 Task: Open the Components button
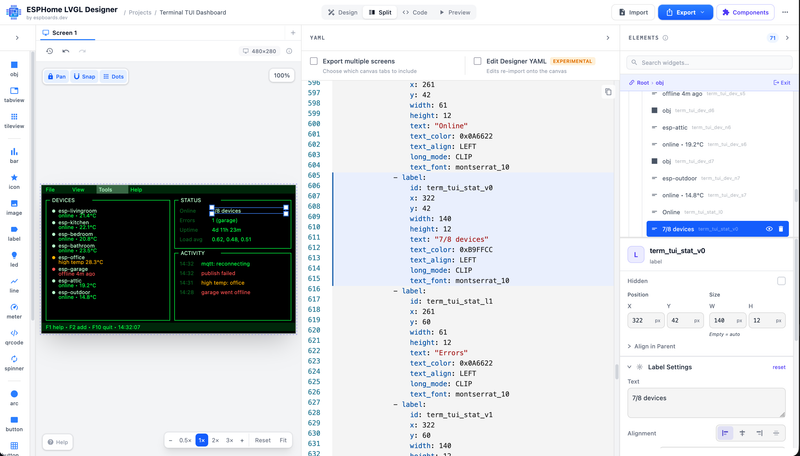pos(745,12)
